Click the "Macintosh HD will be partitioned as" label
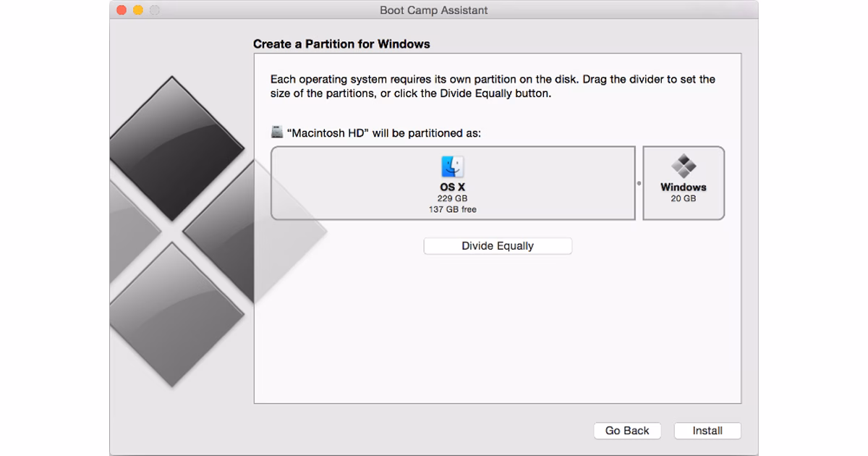The width and height of the screenshot is (868, 456). coord(384,133)
